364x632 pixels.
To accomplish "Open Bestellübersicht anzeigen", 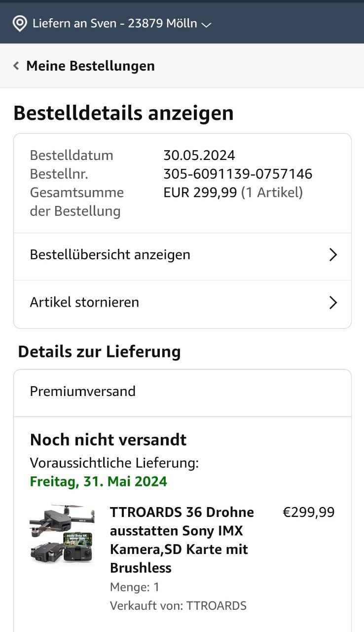I will click(110, 255).
